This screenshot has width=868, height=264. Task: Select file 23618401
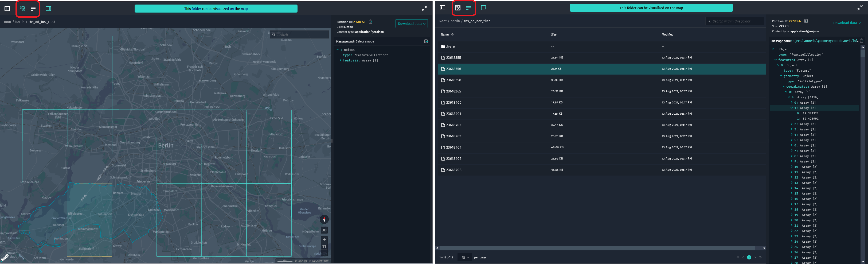tap(602, 114)
